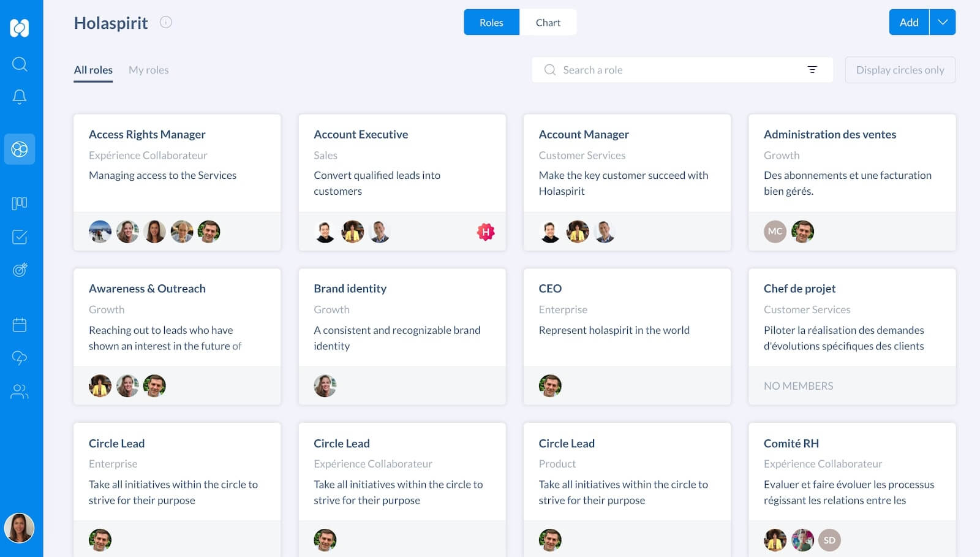Click the yellow-clad member avatar on Awareness & Outreach
The height and width of the screenshot is (557, 980).
(x=100, y=386)
